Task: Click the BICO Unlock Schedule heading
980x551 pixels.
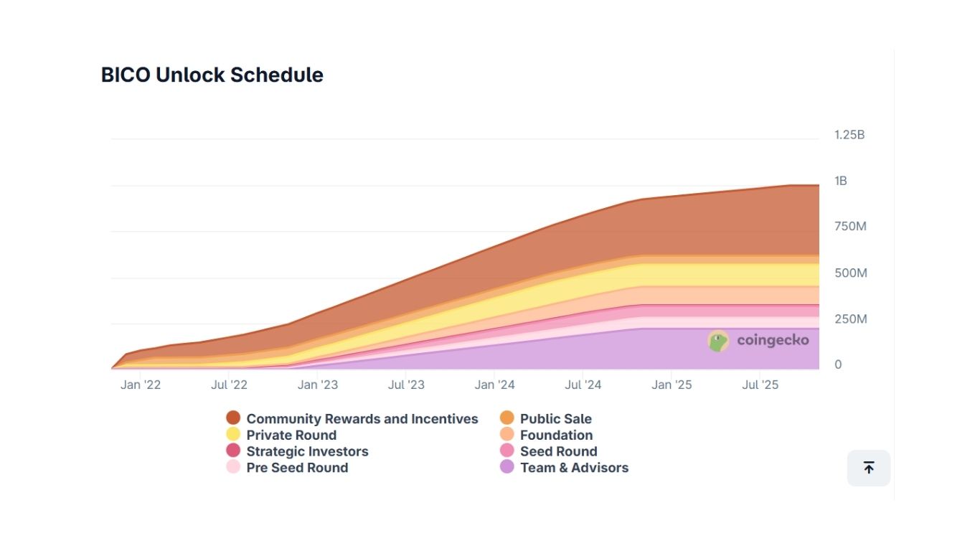Action: pyautogui.click(x=212, y=75)
